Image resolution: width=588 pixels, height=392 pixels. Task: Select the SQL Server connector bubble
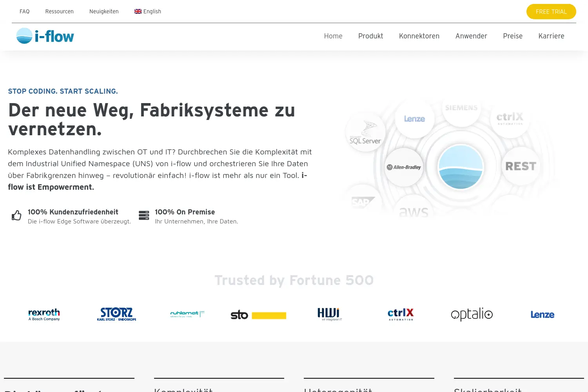tap(365, 132)
